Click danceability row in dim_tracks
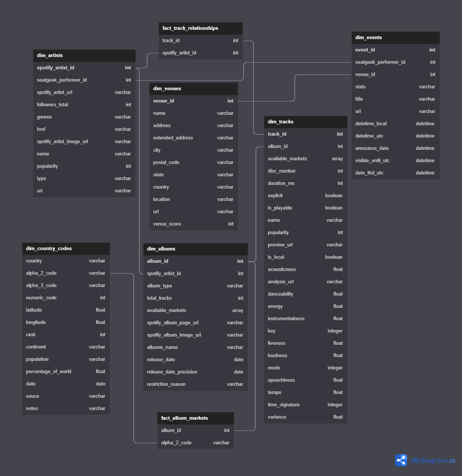Viewport: 462px width, 476px height. (x=306, y=294)
